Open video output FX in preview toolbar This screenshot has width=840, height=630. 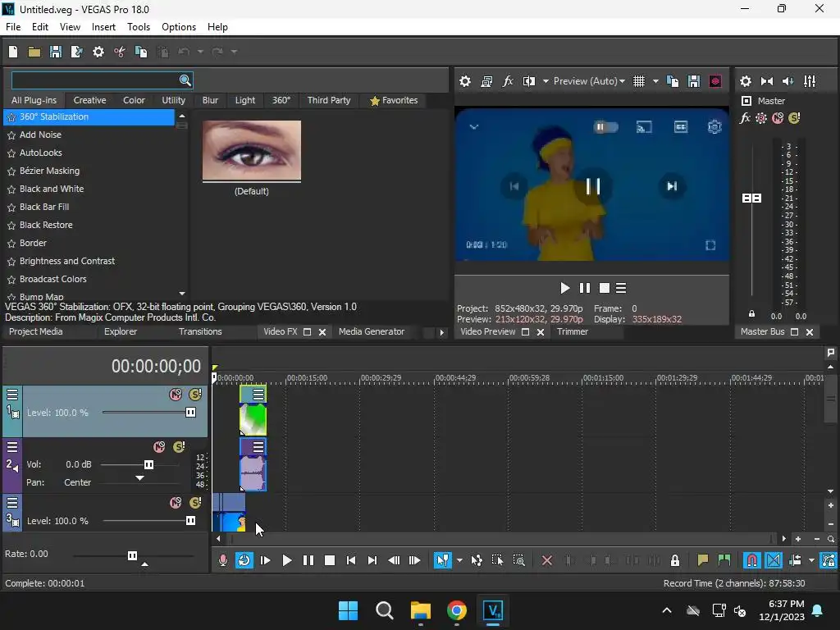click(x=507, y=81)
